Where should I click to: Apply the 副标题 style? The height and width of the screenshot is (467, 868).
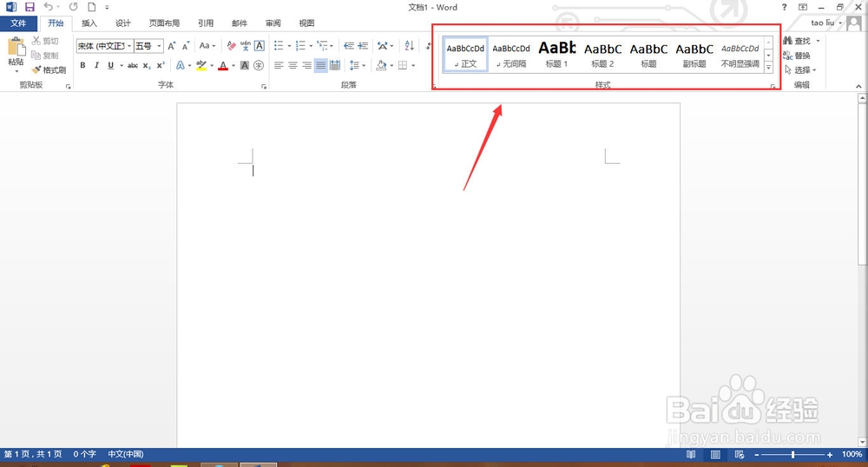(x=694, y=54)
